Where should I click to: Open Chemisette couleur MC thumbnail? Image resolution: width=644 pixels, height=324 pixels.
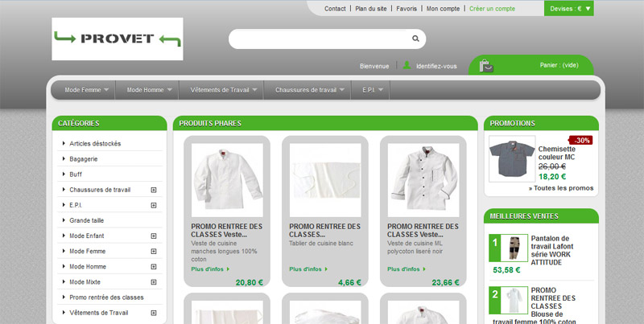point(512,158)
